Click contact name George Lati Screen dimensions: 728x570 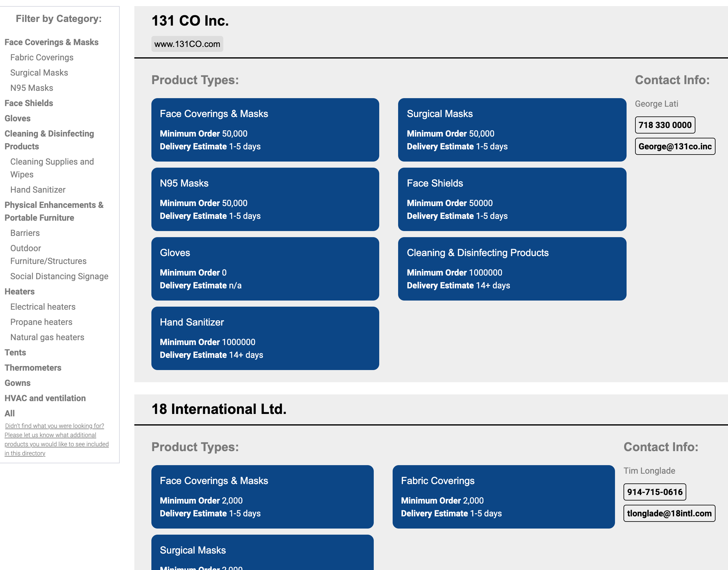pyautogui.click(x=656, y=104)
